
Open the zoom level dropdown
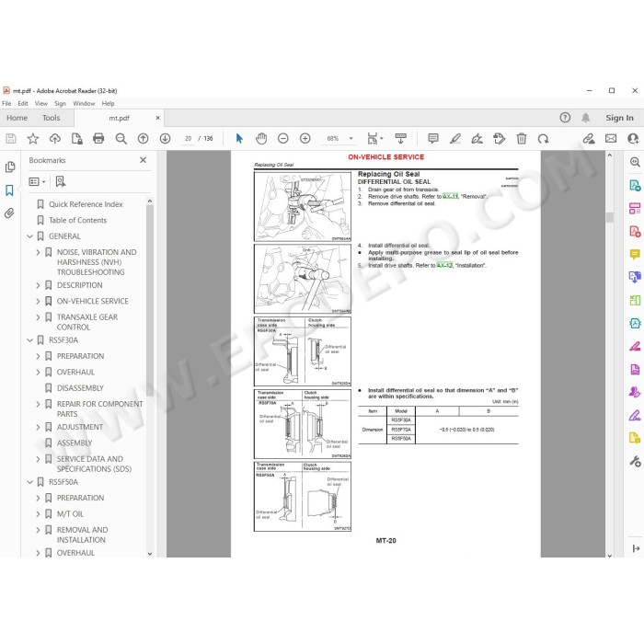(351, 139)
